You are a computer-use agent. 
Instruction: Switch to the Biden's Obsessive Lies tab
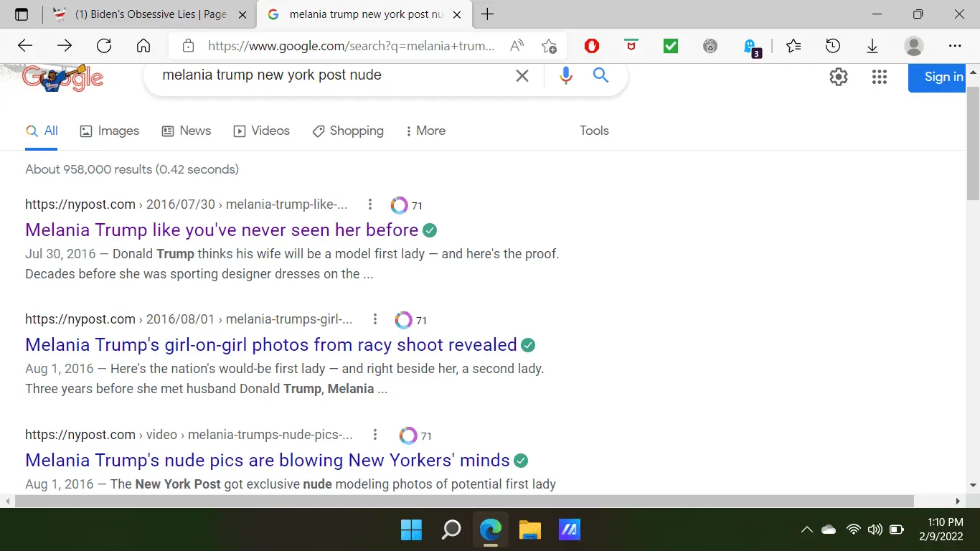coord(140,14)
